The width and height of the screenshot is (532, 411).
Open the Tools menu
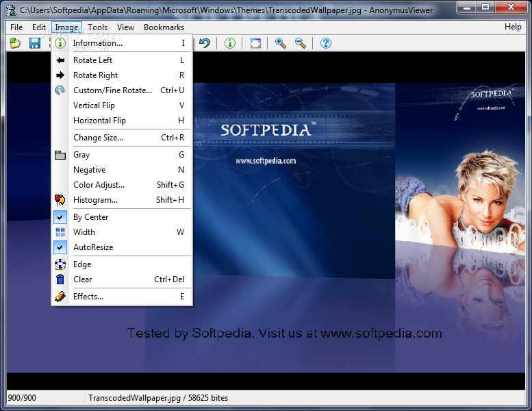(97, 27)
